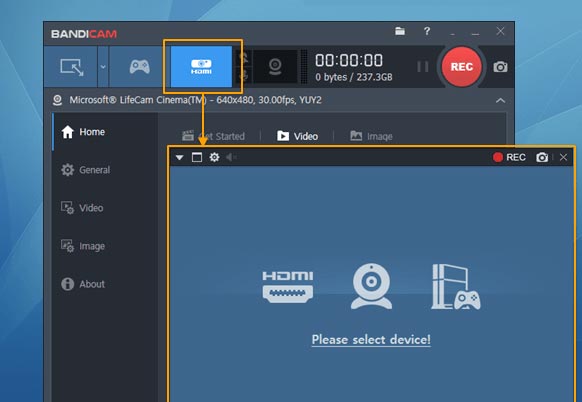Screen dimensions: 582x402
Task: Minimize the Bandicam main window
Action: [x=475, y=34]
